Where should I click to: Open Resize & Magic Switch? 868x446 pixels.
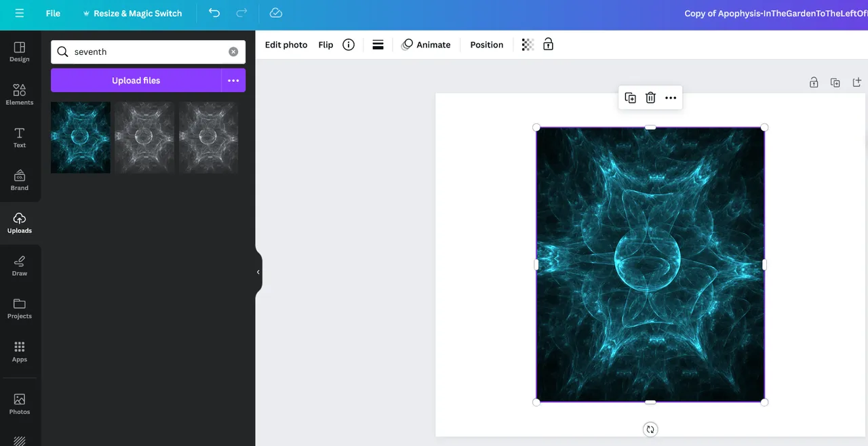(x=132, y=13)
